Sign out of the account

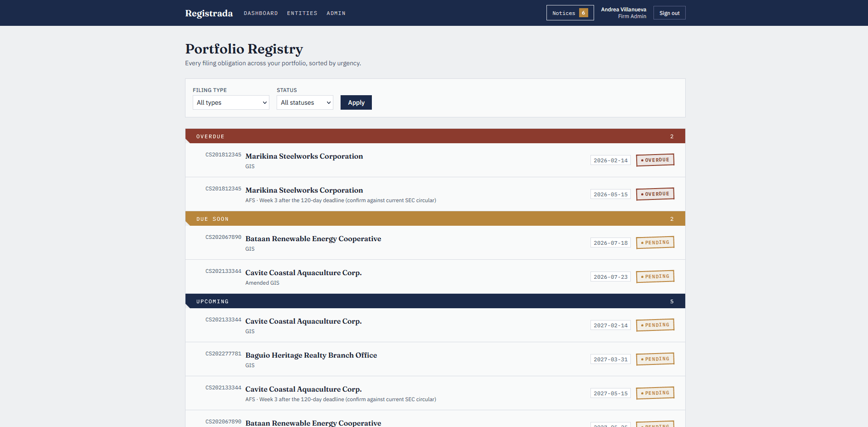[x=669, y=13]
